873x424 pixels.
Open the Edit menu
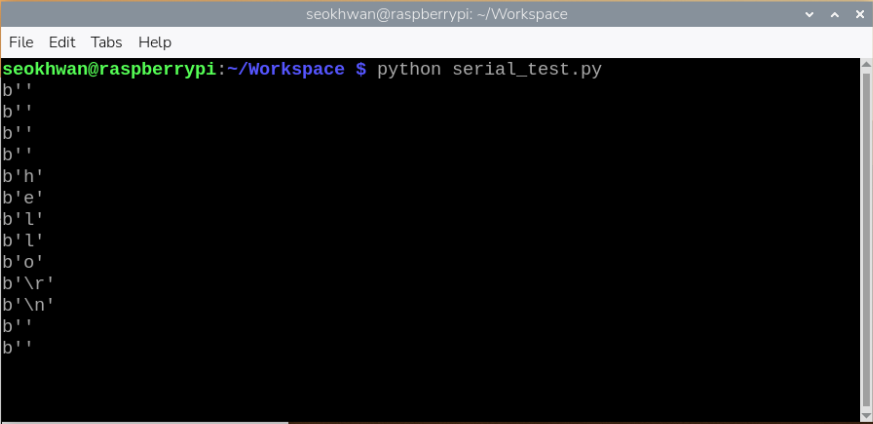(x=62, y=42)
